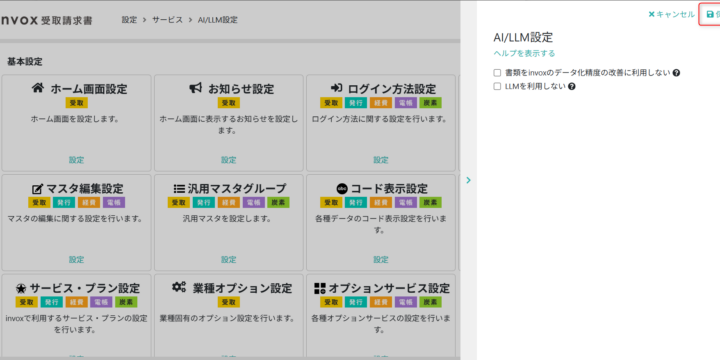Click 発行 tag in ログイン方法設定 card
Viewport: 720px width, 360px height.
[x=356, y=103]
